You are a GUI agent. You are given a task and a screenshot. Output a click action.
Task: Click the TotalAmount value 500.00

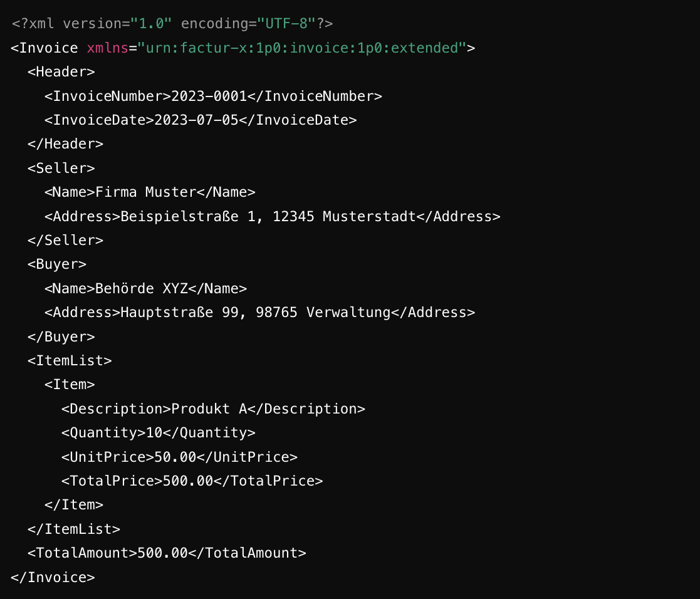[162, 553]
